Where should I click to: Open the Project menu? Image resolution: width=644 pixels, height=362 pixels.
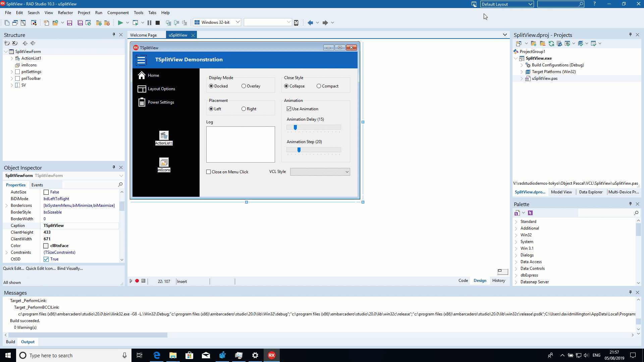coord(84,13)
